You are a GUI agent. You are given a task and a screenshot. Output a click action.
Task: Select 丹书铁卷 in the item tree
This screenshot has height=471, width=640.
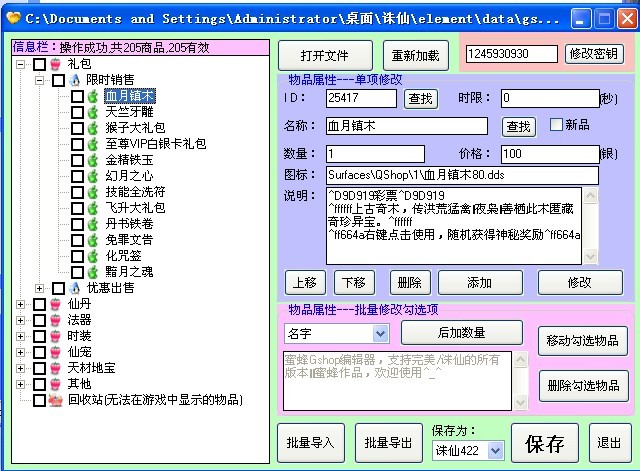[x=131, y=224]
